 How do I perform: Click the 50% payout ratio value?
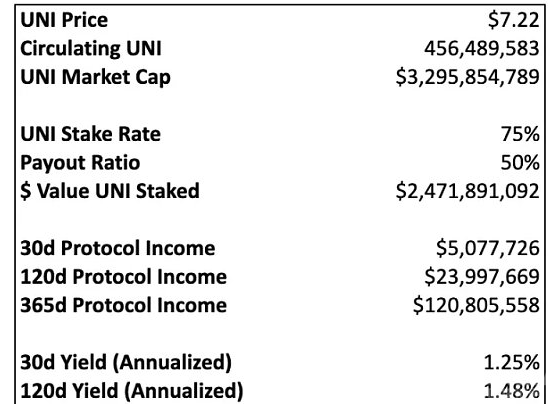(x=520, y=163)
